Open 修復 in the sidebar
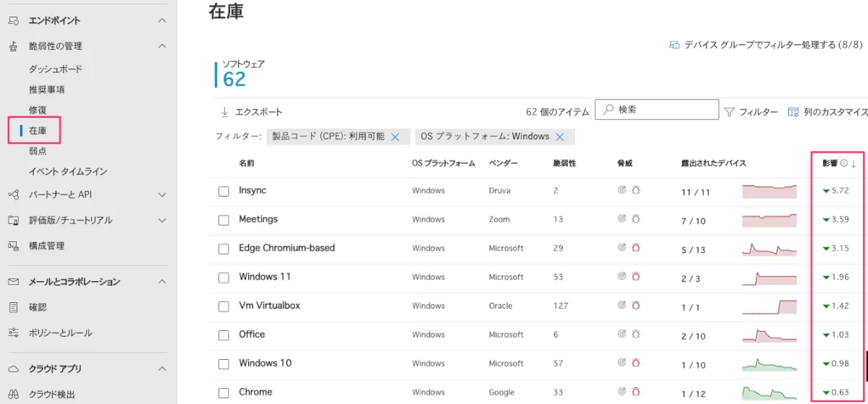This screenshot has width=868, height=404. click(38, 110)
